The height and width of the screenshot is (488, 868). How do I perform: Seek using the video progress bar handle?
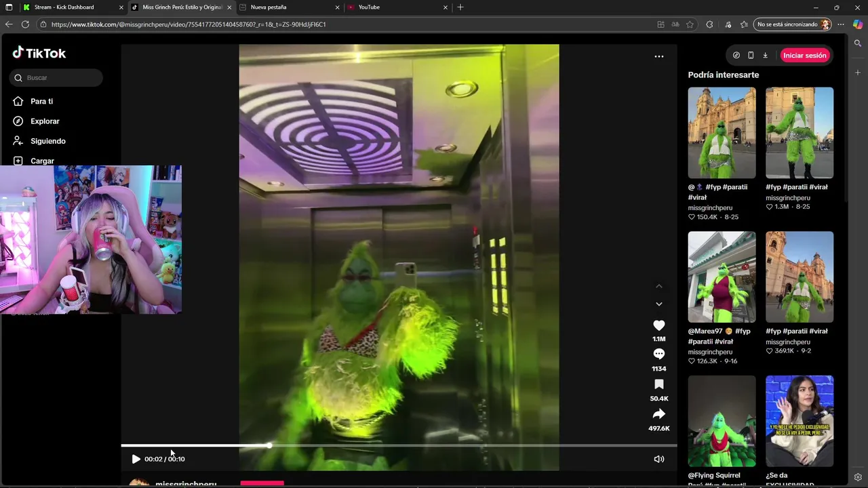(269, 445)
